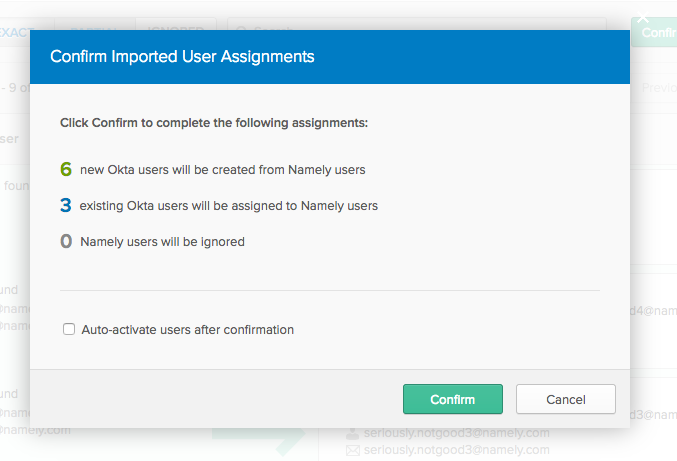Click the envelope icon beside the bottom email
Viewport: 677px width, 461px height.
click(352, 451)
